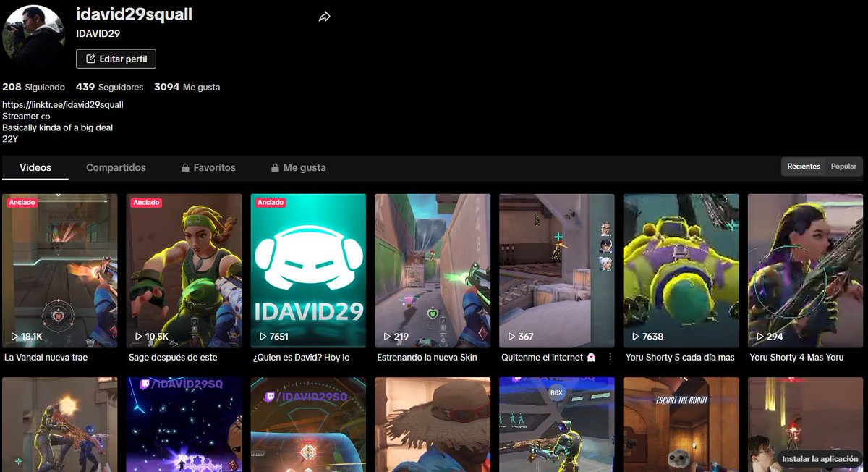Image resolution: width=868 pixels, height=472 pixels.
Task: Click the profile avatar photo
Action: point(34,35)
